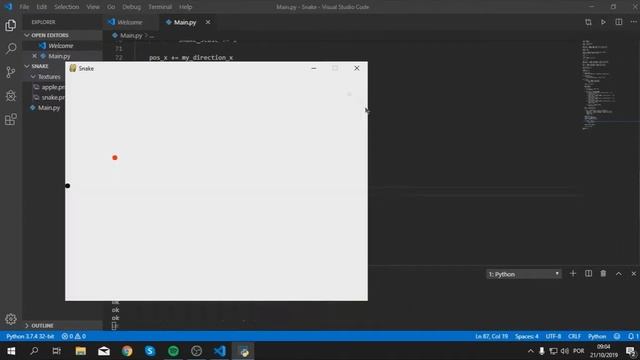Open Task View on the taskbar
The width and height of the screenshot is (640, 360).
[x=57, y=351]
